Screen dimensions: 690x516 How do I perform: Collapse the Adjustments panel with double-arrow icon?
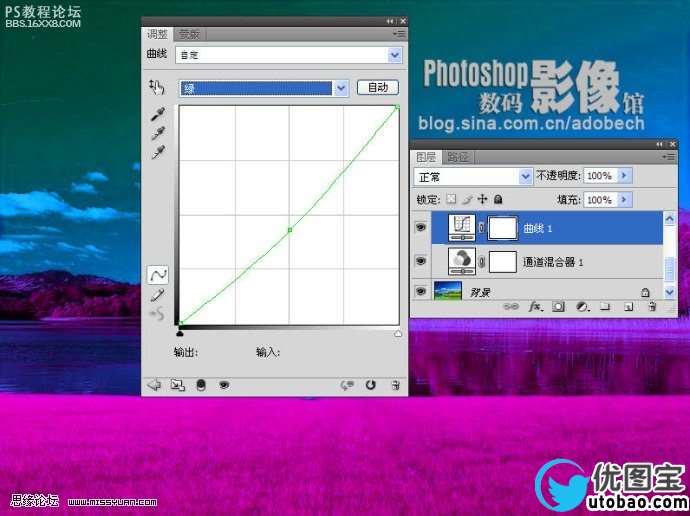coord(390,21)
